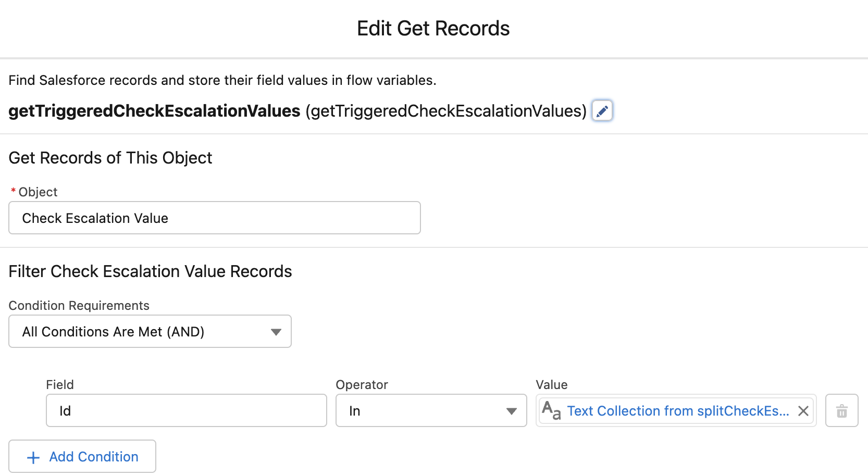The width and height of the screenshot is (868, 476).
Task: Click the bold getTriggeredCheckEscalationValues label
Action: tap(154, 111)
